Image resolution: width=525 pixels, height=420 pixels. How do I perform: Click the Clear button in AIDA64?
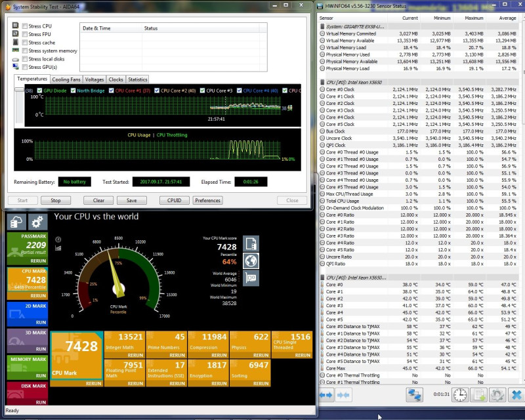click(98, 200)
